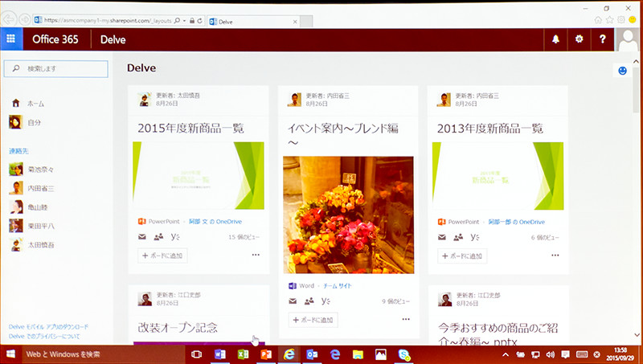Open 阿部 文 の OneDrive link

[215, 221]
